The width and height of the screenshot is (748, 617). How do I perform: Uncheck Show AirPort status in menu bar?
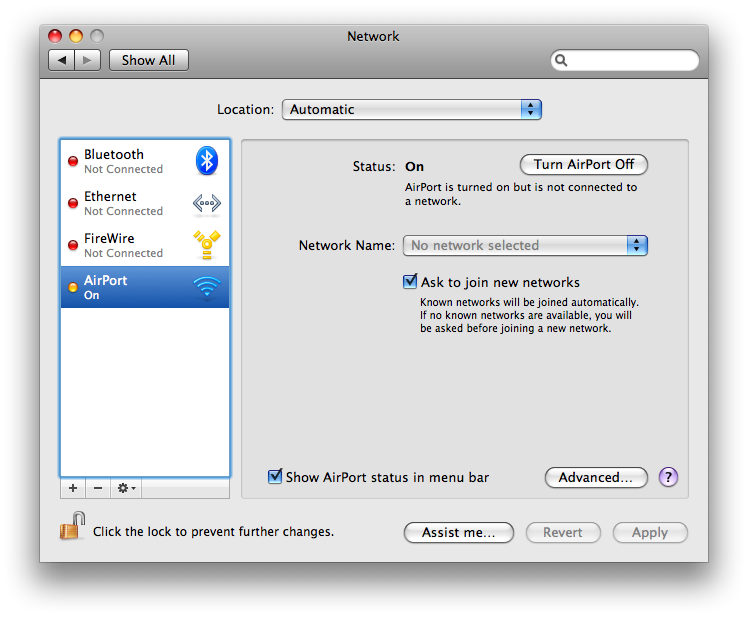coord(275,477)
